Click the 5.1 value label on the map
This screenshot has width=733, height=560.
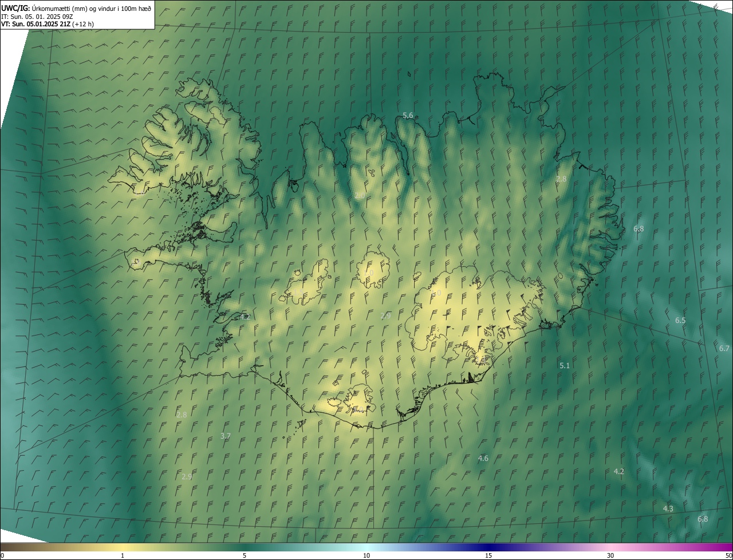(565, 365)
